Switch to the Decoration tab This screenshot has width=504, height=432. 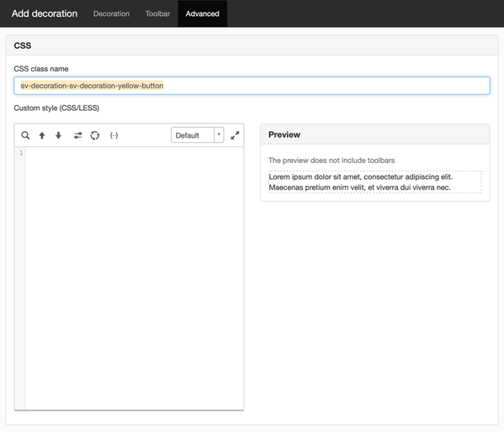(111, 13)
